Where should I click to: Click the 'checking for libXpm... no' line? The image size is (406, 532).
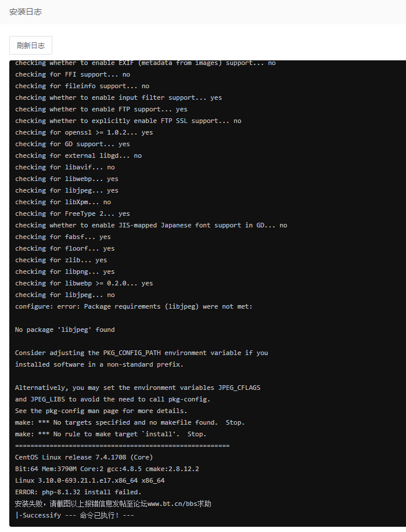point(63,202)
